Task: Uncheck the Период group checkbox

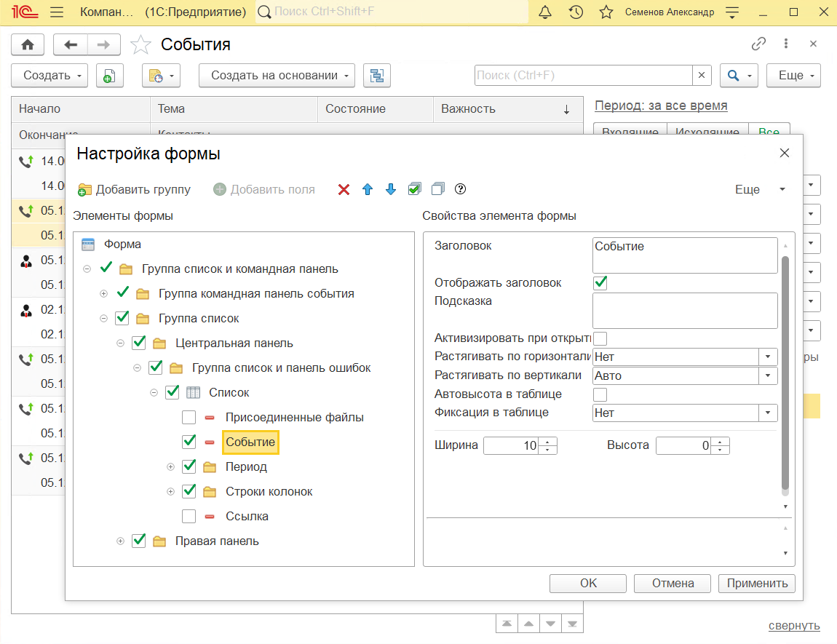Action: click(189, 467)
